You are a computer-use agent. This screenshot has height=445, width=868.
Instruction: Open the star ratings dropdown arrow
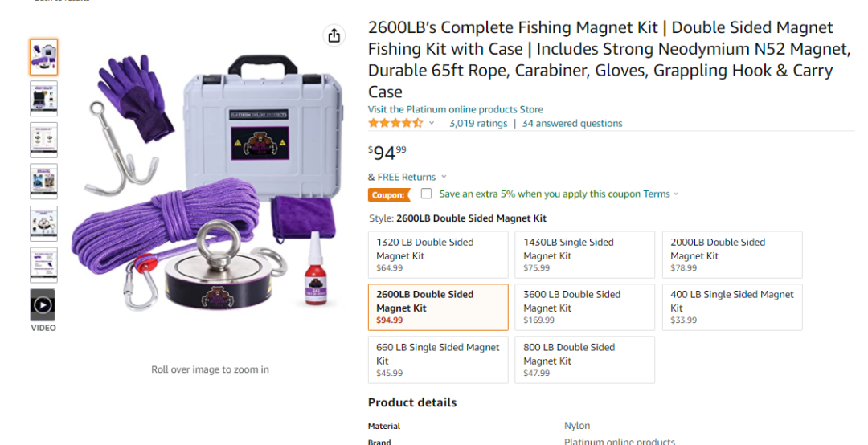pyautogui.click(x=432, y=124)
